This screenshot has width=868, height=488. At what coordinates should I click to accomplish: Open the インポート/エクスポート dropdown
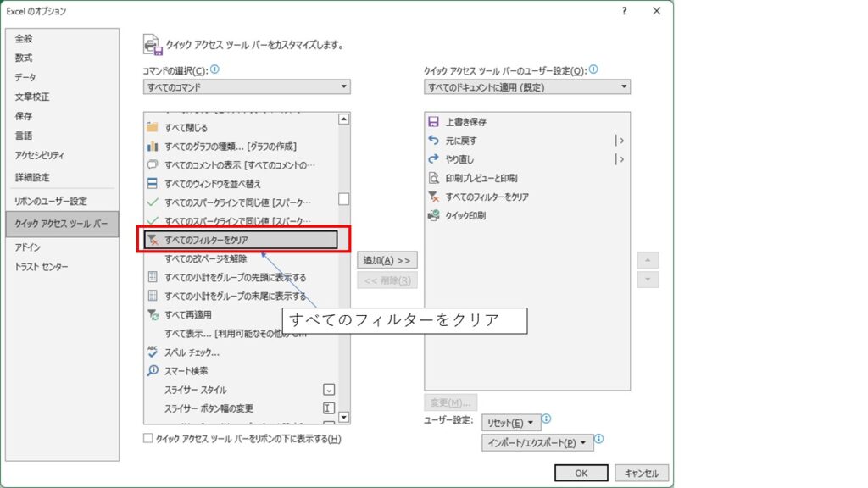[x=537, y=443]
